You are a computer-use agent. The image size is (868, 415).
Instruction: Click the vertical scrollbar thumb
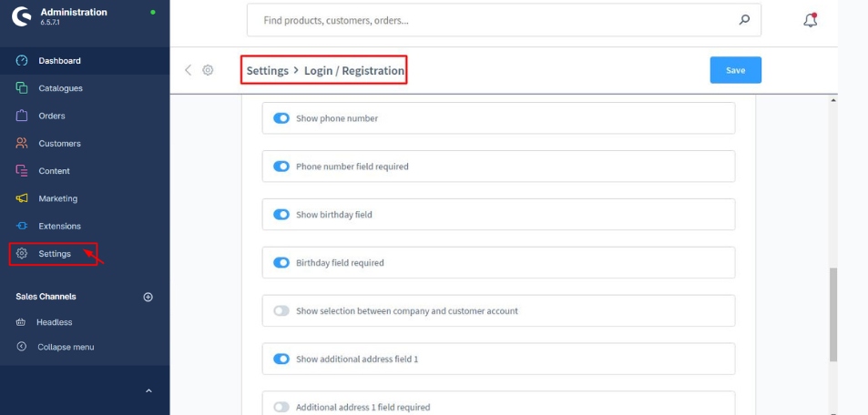point(833,314)
